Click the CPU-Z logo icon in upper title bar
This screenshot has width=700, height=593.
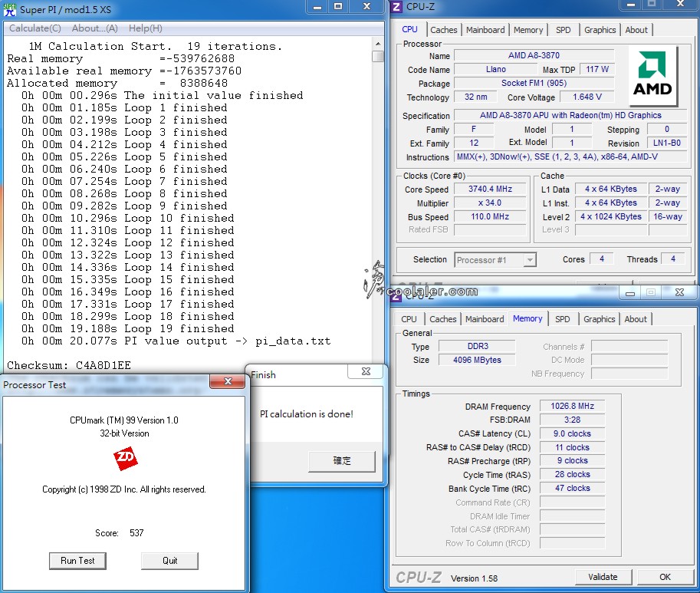coord(396,7)
